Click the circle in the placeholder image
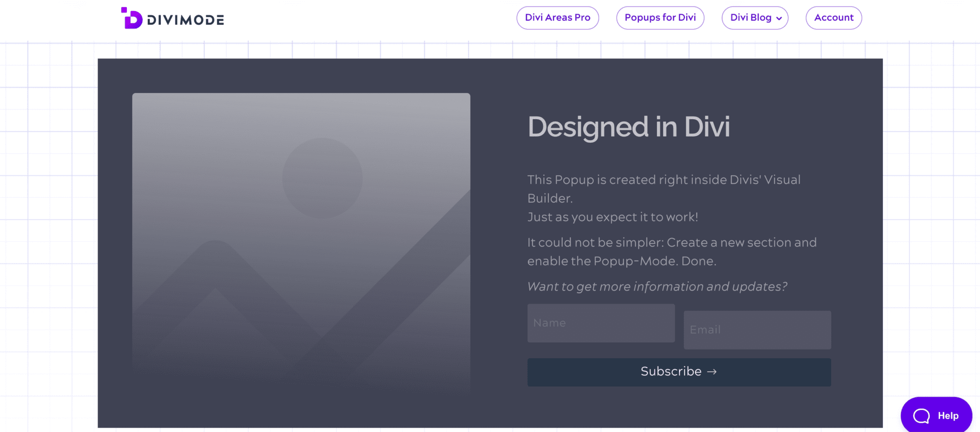The image size is (980, 432). click(x=322, y=177)
